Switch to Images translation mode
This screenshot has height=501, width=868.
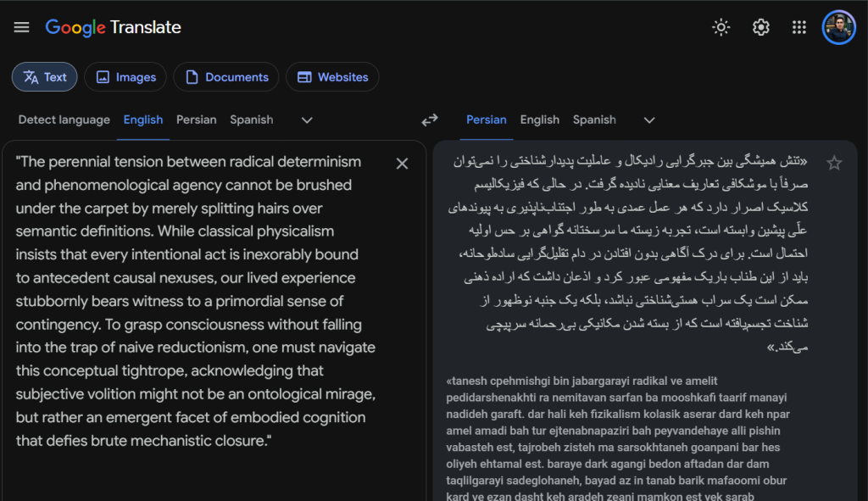coord(125,77)
